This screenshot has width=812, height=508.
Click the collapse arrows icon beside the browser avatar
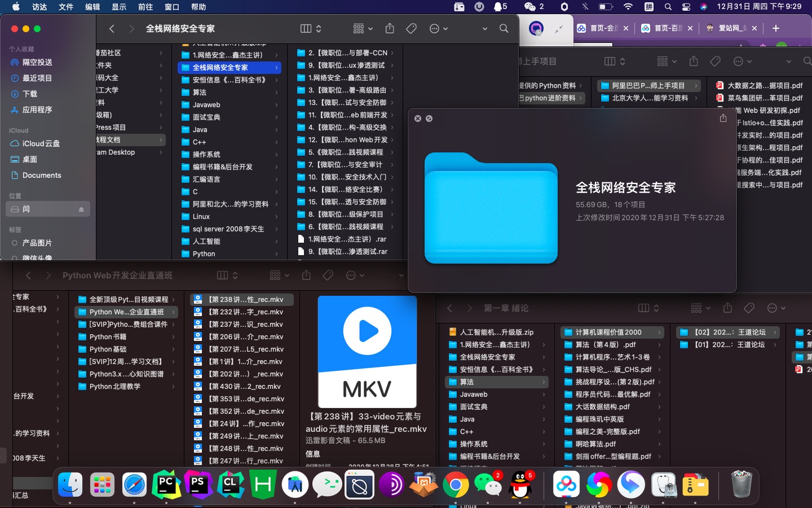[x=559, y=29]
